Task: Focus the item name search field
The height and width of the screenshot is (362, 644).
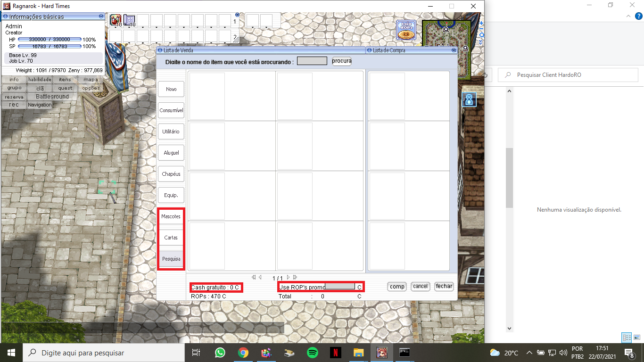Action: click(x=312, y=61)
